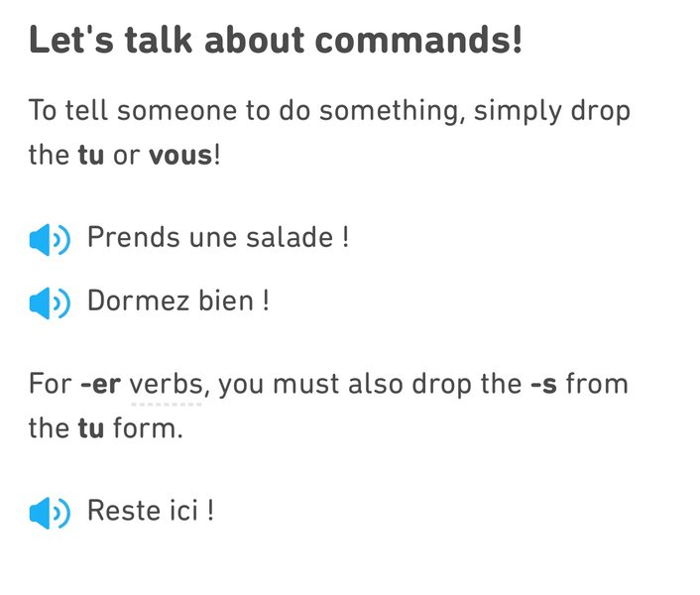Click the bold word "vous"
Viewport: 700px width, 595px height.
pos(180,156)
